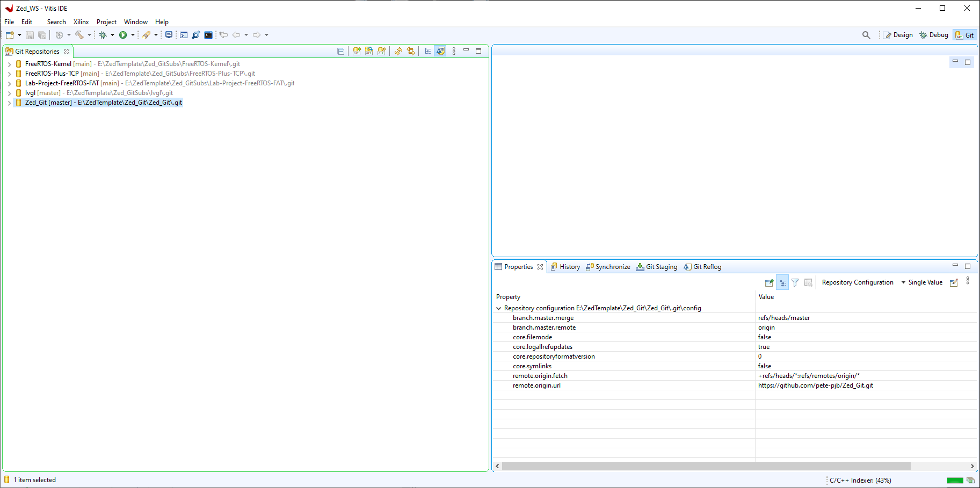This screenshot has width=980, height=488.
Task: Click the hammer Build icon
Action: 79,35
